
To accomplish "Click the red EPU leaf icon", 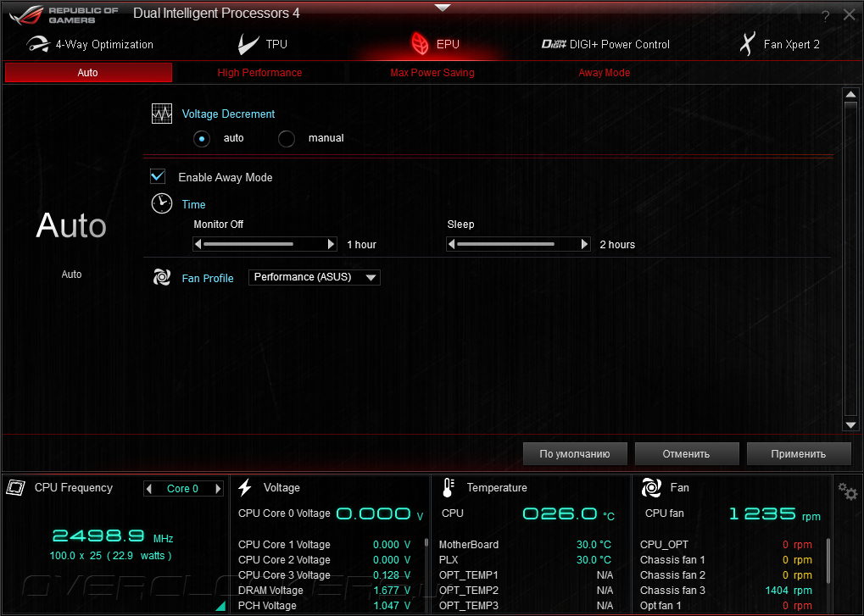I will (x=420, y=43).
